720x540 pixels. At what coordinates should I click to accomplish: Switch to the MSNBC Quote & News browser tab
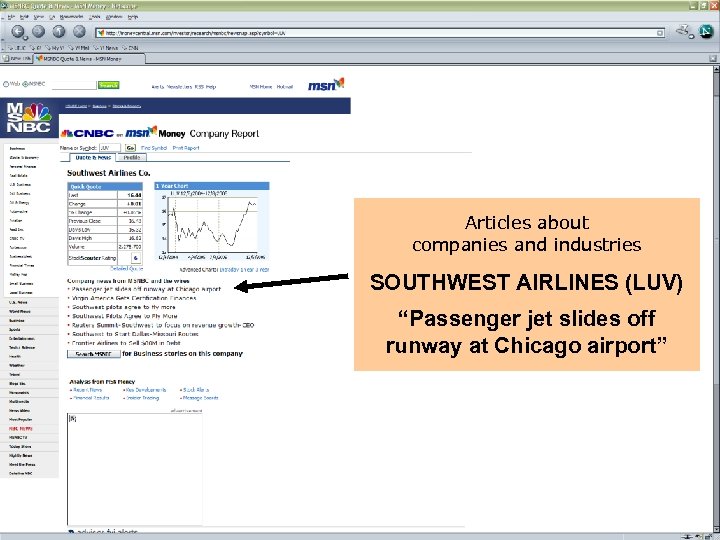pos(90,59)
